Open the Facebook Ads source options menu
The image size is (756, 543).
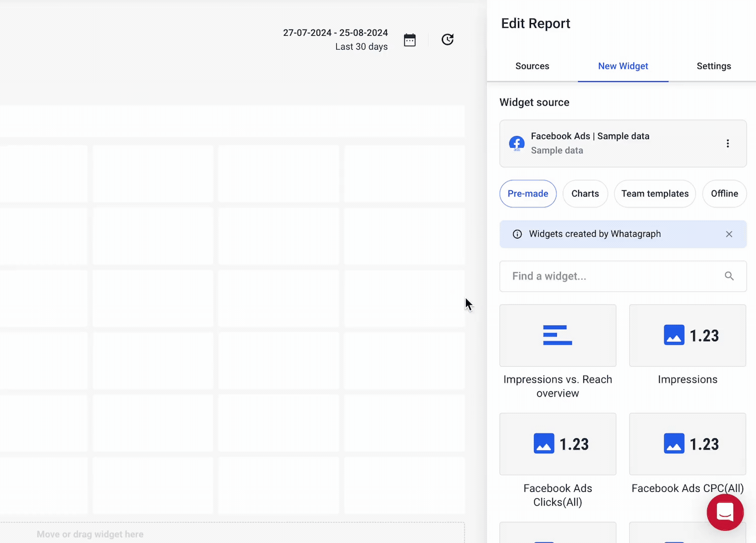point(728,143)
